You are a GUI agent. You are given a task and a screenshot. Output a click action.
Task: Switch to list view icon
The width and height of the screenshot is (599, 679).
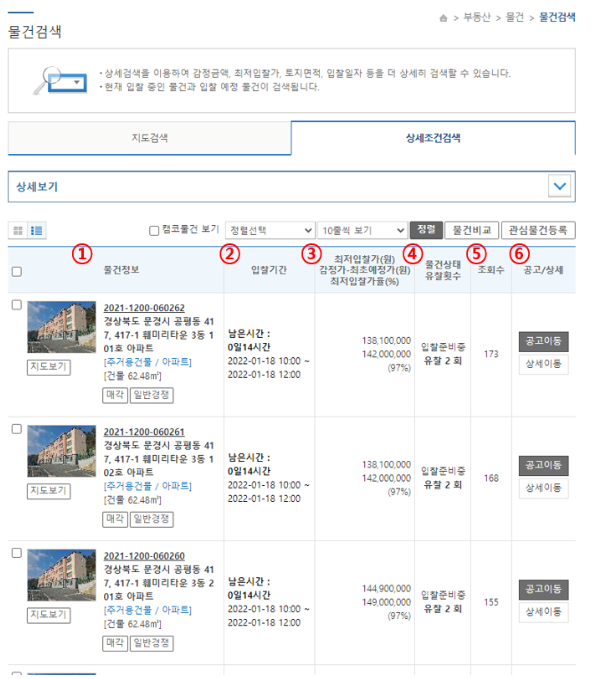pyautogui.click(x=37, y=230)
